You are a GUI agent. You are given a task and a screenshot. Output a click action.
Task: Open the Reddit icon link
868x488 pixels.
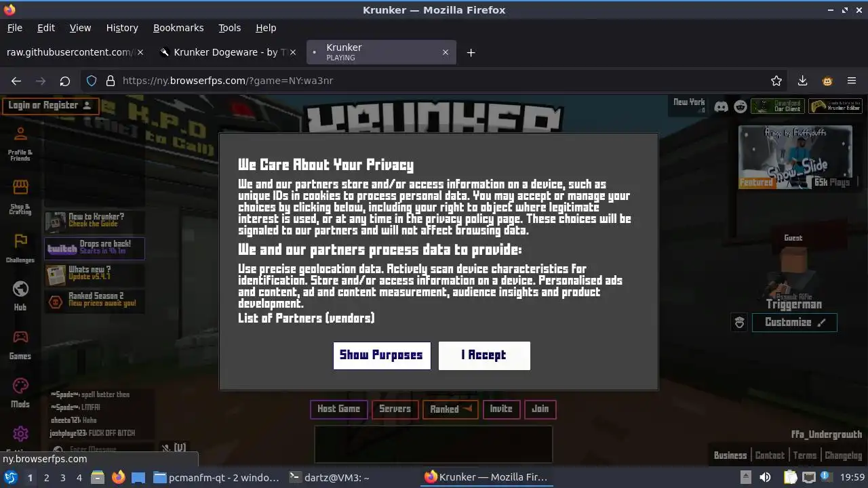tap(741, 106)
